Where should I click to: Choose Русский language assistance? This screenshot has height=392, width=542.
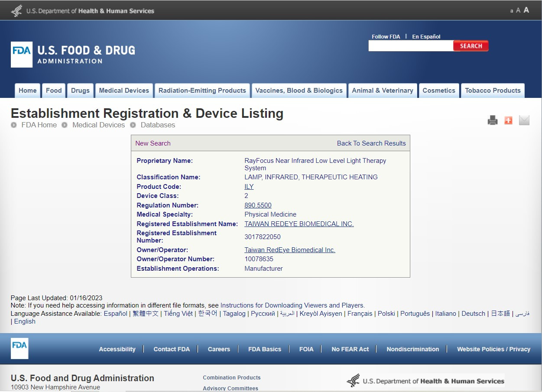coord(263,314)
